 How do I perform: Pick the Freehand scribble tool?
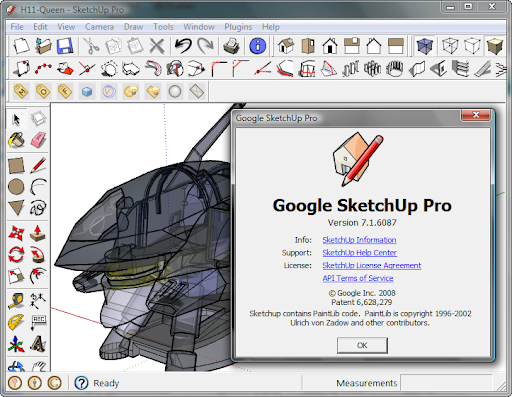pos(38,208)
